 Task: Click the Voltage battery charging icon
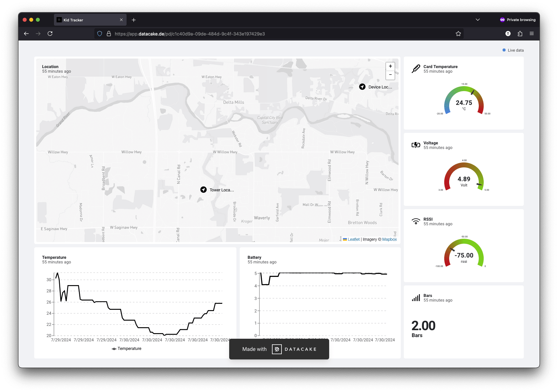[x=416, y=145]
